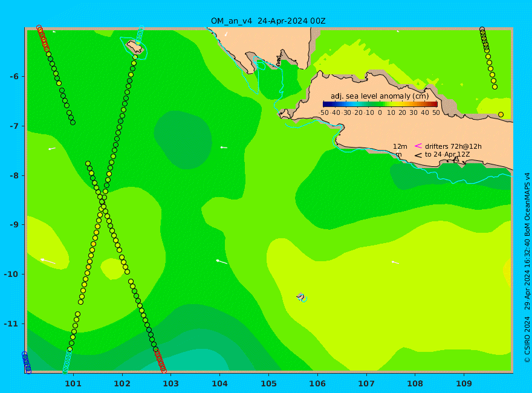Viewport: 532px width, 393px height.
Task: Click the magenta drifter arrow legend symbol
Action: click(418, 146)
